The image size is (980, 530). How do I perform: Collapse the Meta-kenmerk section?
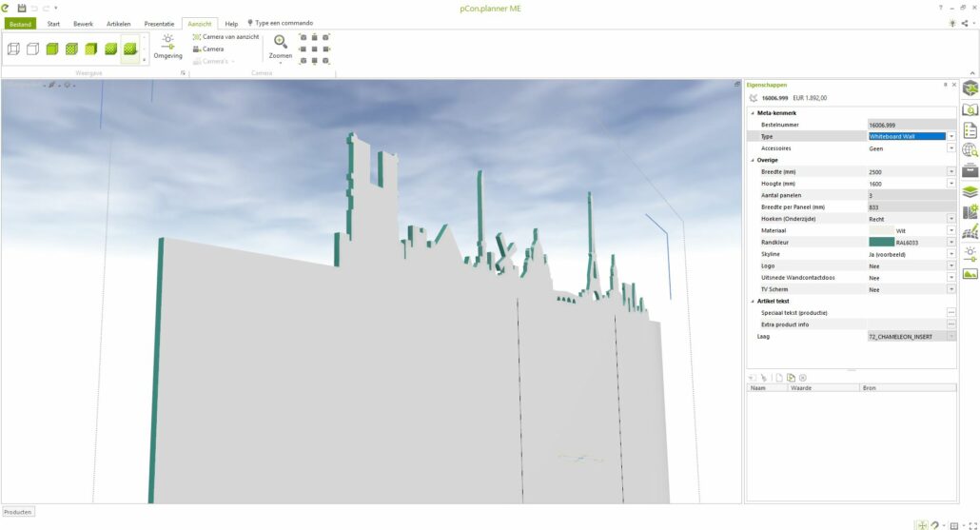coord(752,113)
